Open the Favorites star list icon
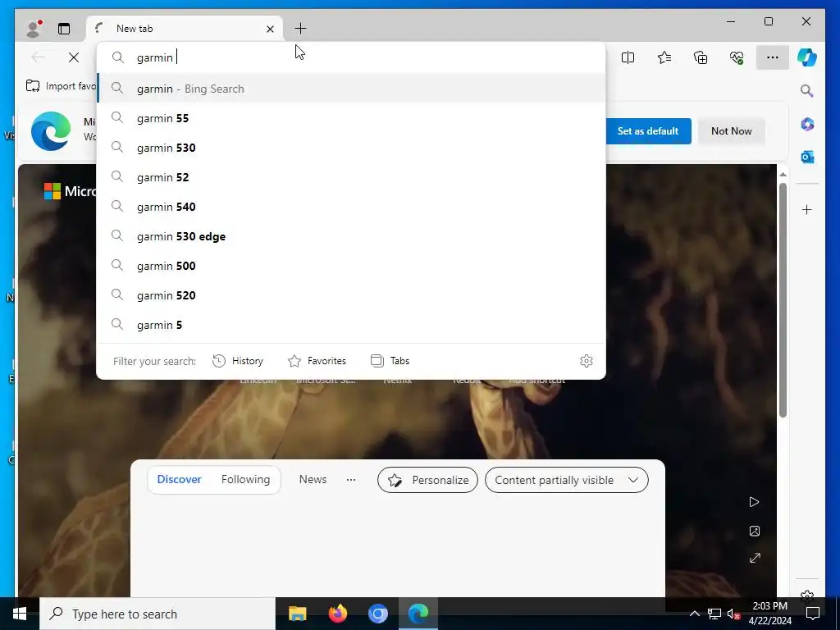 [x=664, y=57]
